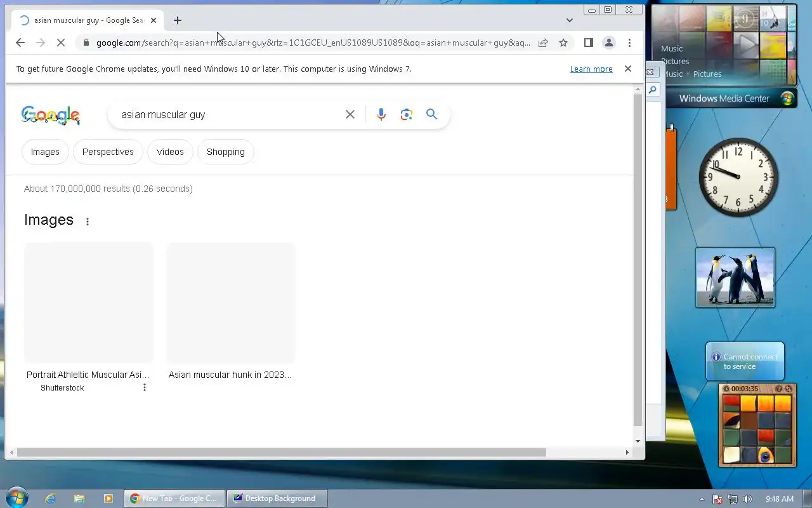
Task: Open the 'Asian muscular hunk' image thumbnail
Action: click(x=231, y=302)
